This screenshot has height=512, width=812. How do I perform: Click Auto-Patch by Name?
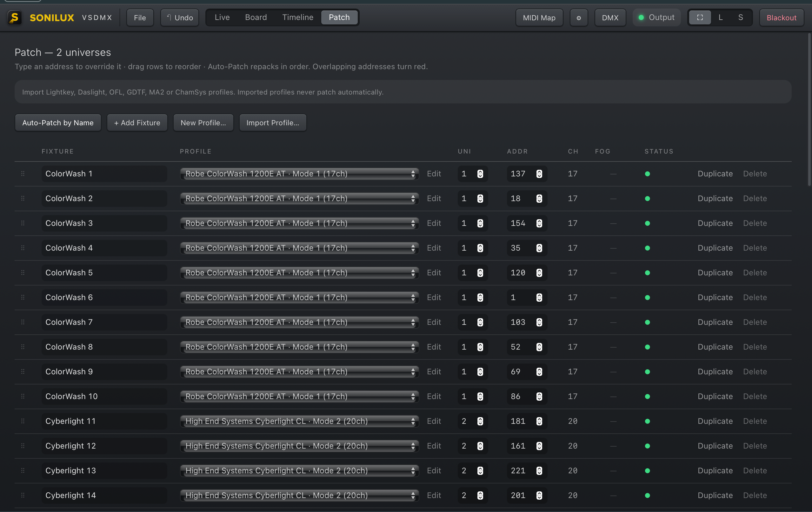pyautogui.click(x=58, y=123)
